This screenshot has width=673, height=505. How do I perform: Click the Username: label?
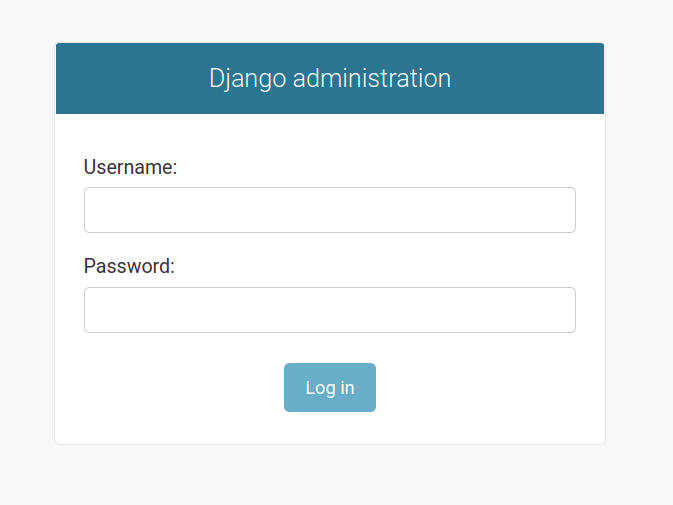click(130, 167)
